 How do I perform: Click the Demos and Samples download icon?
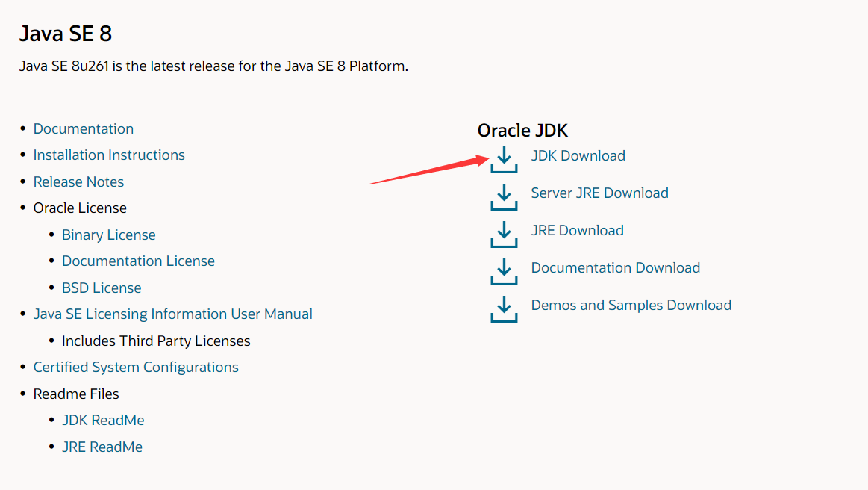click(504, 309)
